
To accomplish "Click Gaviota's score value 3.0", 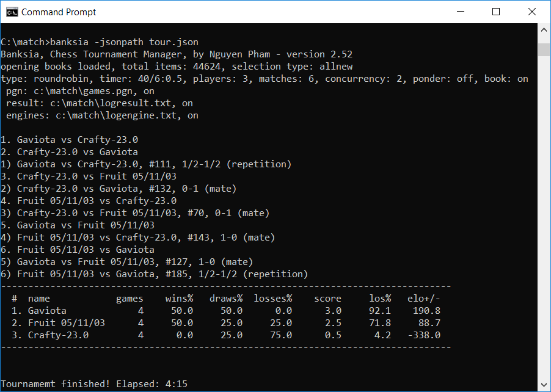I will pyautogui.click(x=333, y=311).
